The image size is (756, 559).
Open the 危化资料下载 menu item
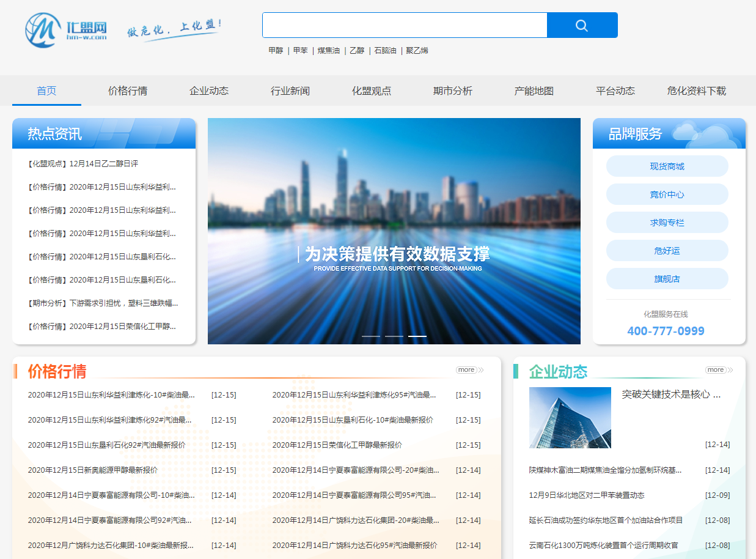click(x=697, y=91)
